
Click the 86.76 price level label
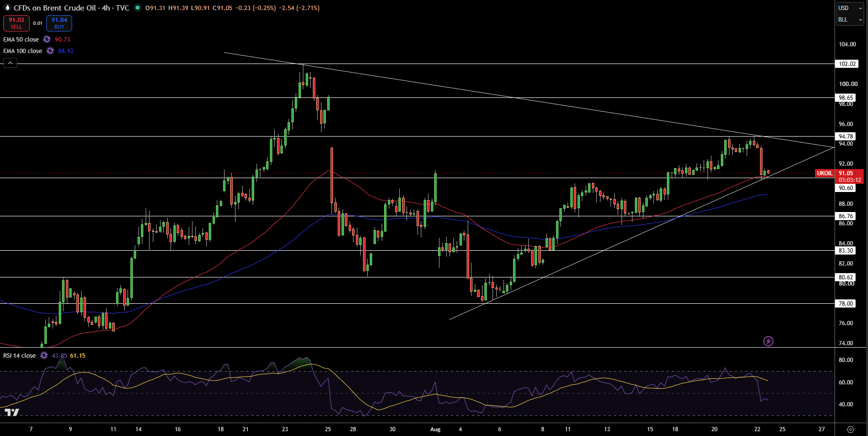(846, 216)
